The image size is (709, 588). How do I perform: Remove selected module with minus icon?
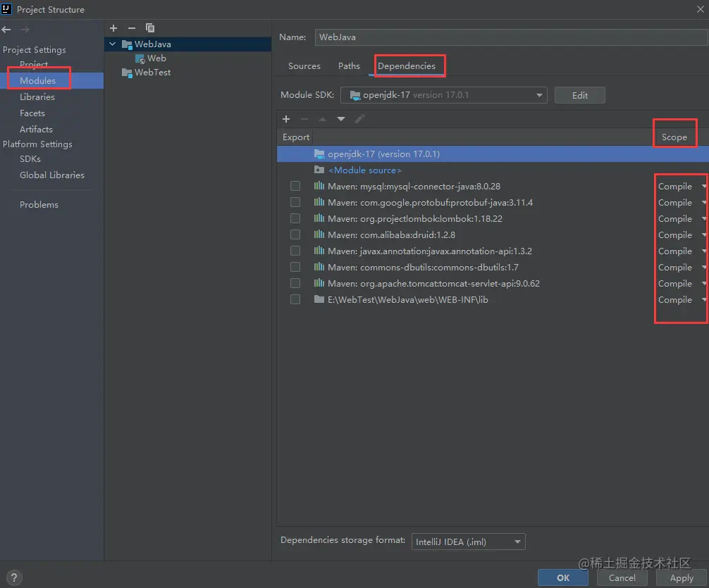[132, 28]
